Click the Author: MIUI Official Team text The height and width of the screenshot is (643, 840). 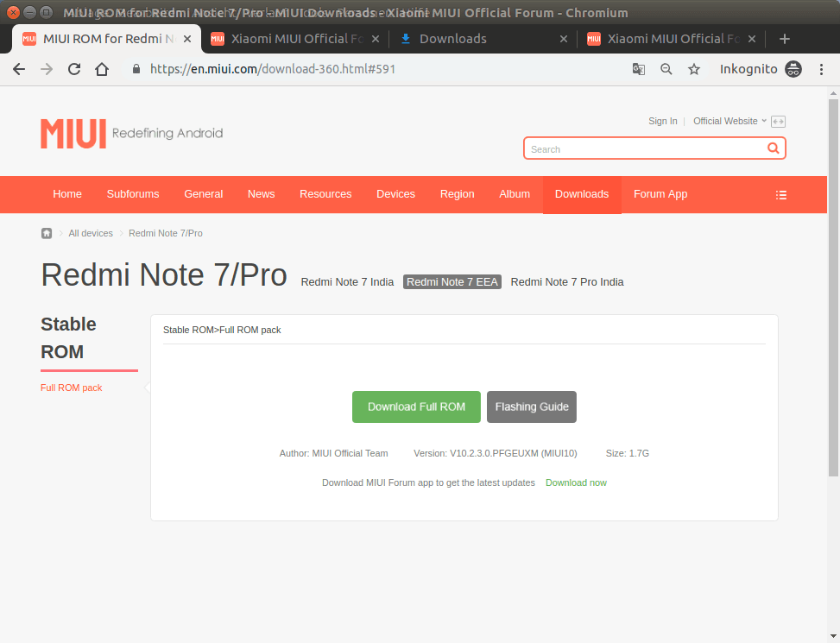click(x=334, y=453)
